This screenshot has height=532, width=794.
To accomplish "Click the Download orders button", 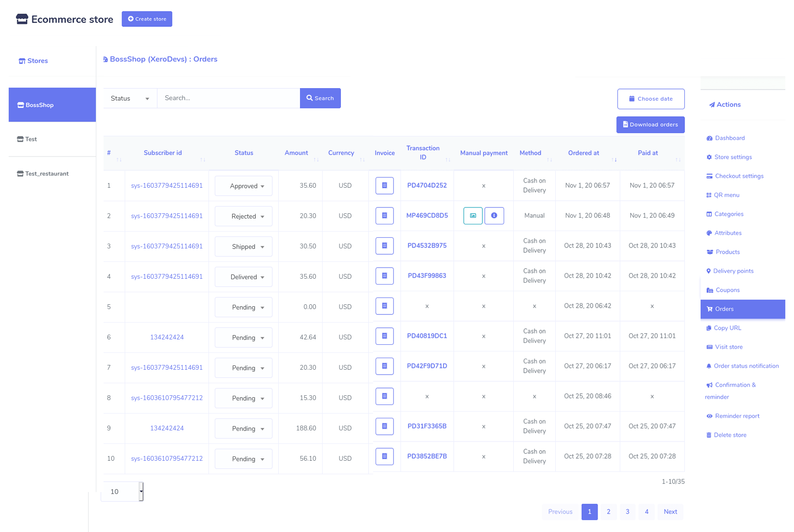I will (x=650, y=125).
